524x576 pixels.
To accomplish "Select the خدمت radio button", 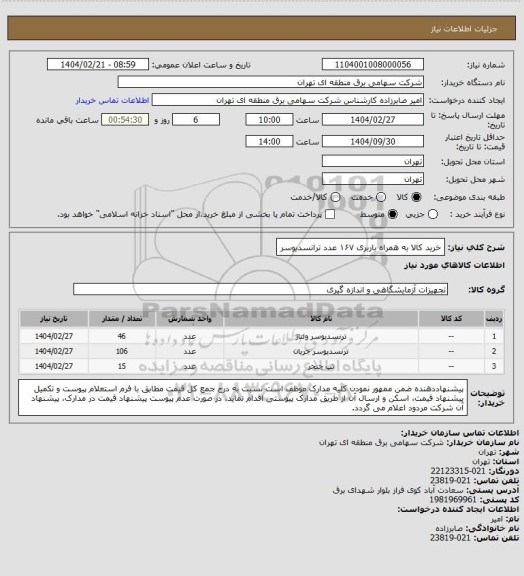I will pyautogui.click(x=381, y=197).
